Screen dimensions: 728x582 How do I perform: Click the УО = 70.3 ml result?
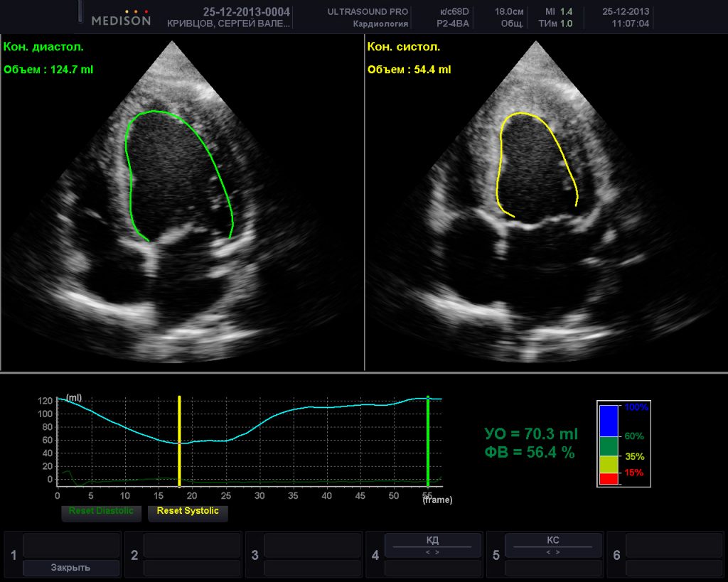click(531, 434)
